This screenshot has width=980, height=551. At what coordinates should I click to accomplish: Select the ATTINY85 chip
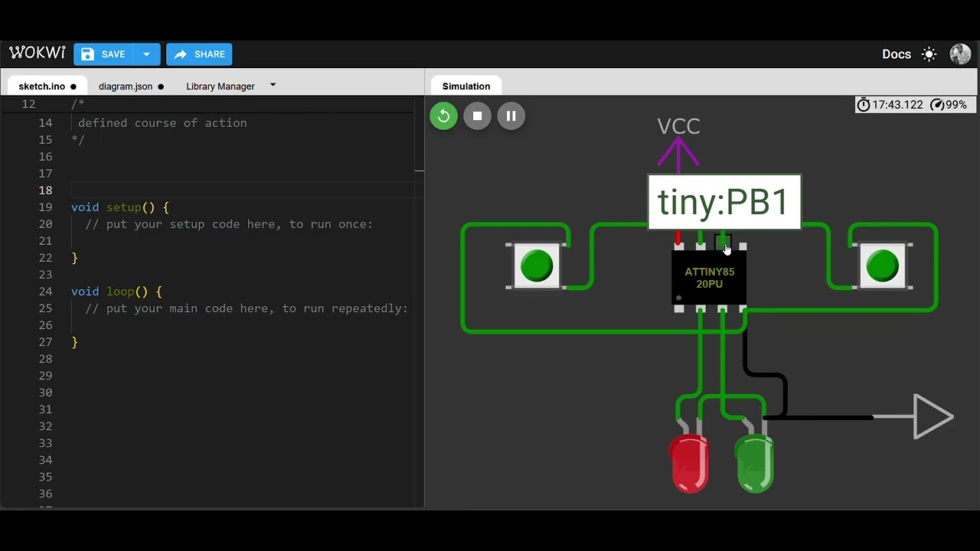click(709, 277)
